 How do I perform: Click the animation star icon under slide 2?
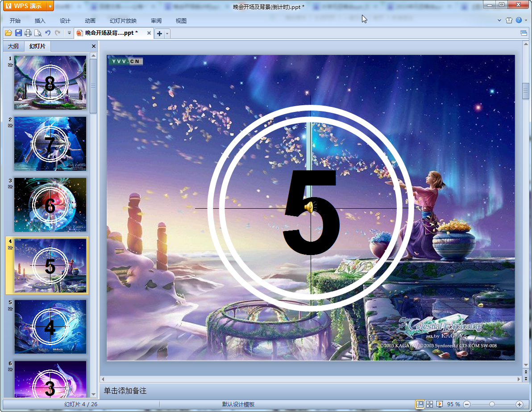click(x=10, y=126)
